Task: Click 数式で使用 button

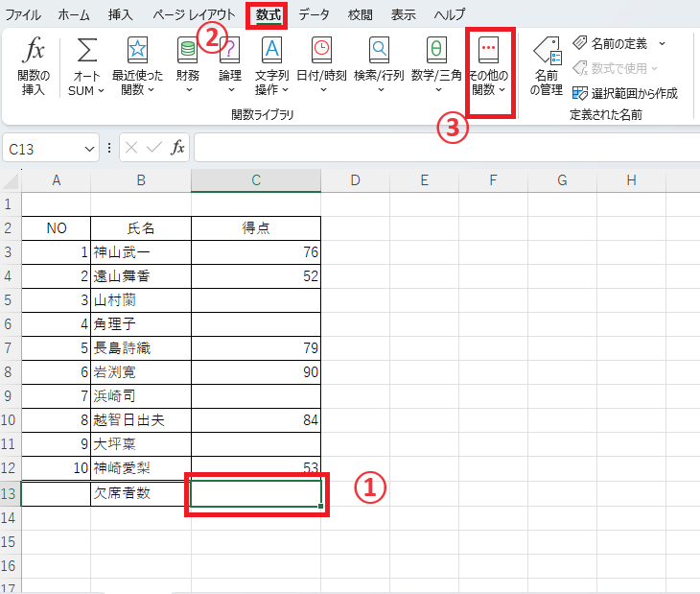Action: coord(616,68)
